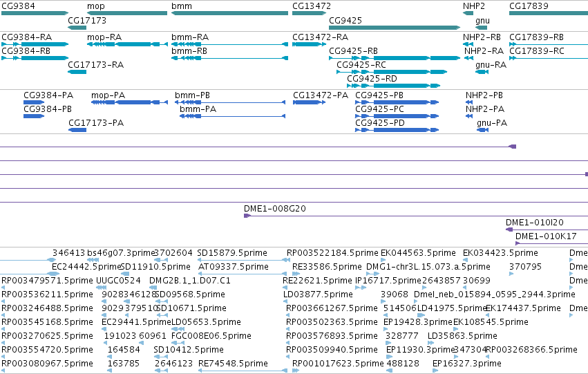Click the CG9384 gene bar
This screenshot has height=374, width=588.
(x=35, y=13)
